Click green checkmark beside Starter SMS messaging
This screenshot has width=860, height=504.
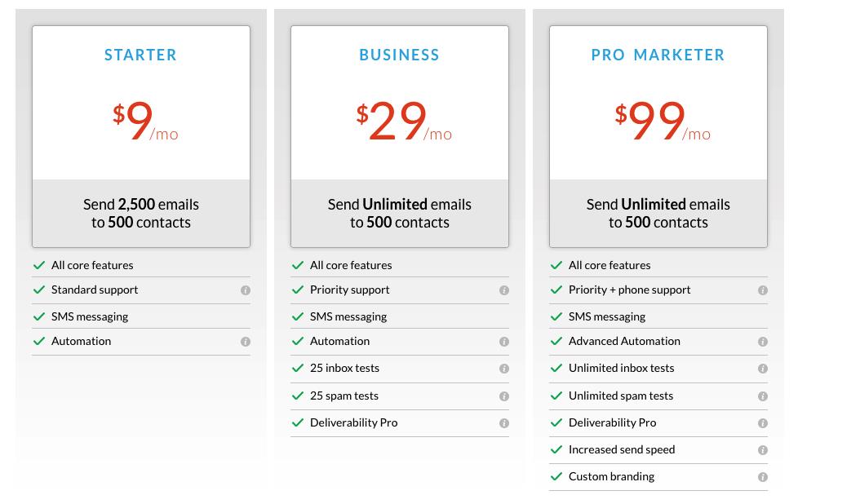tap(39, 316)
